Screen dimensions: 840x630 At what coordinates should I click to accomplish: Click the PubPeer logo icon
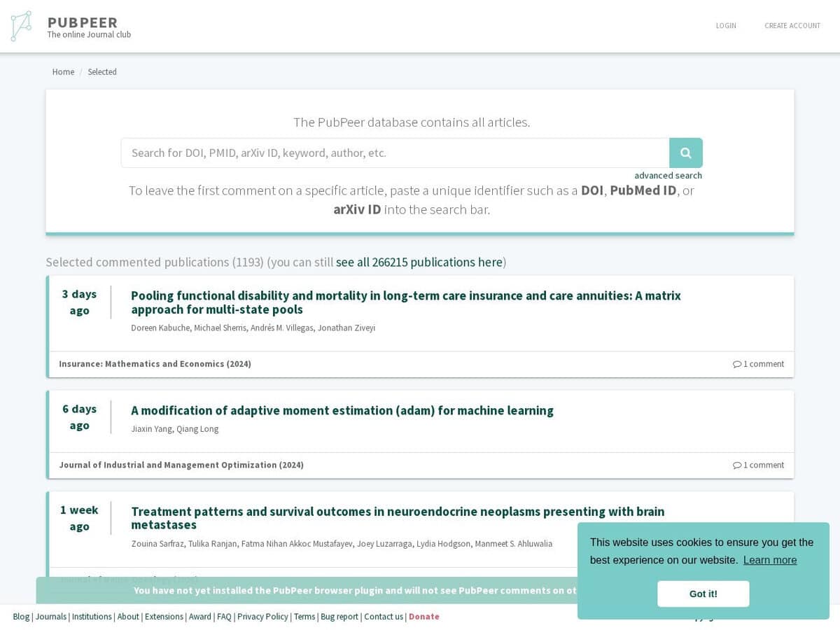(x=21, y=26)
